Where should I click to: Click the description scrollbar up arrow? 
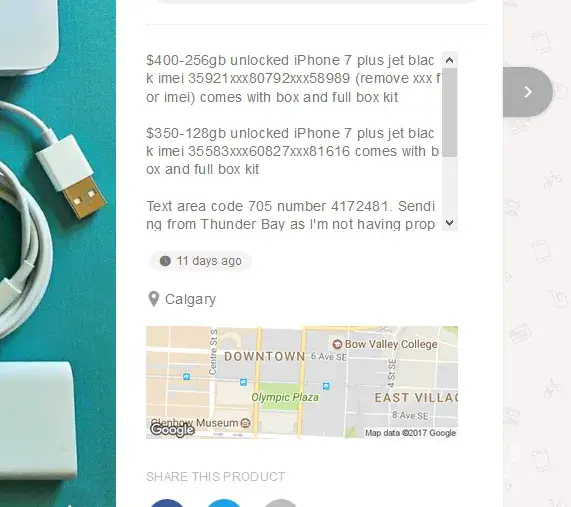pos(450,60)
